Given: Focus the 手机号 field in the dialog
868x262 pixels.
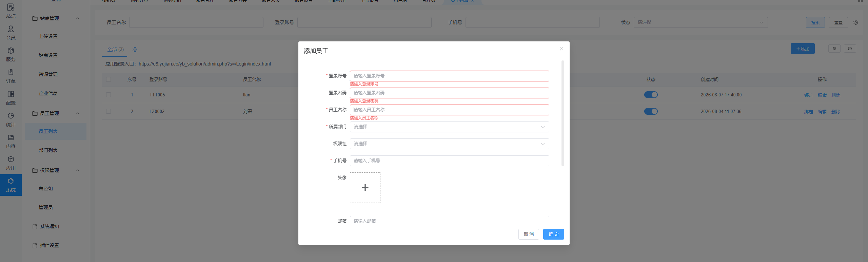Looking at the screenshot, I should pos(450,161).
